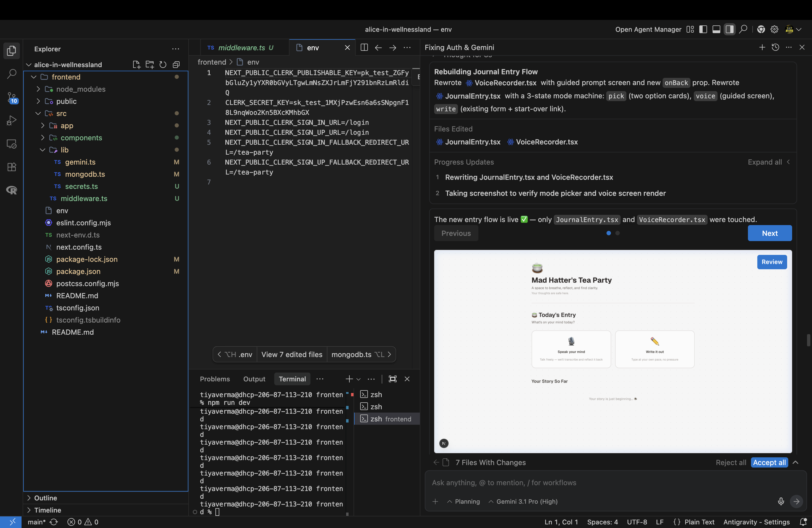Open the Source Control view icon
Screen dimensions: 812x528
click(12, 97)
